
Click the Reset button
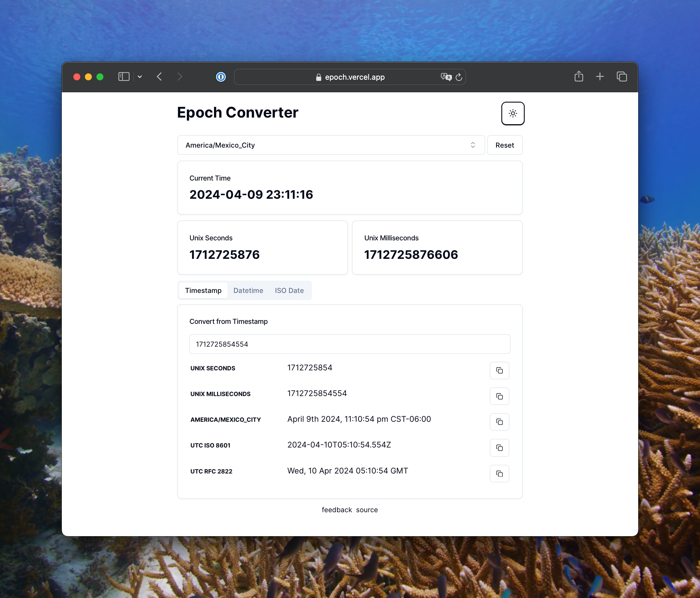tap(504, 145)
